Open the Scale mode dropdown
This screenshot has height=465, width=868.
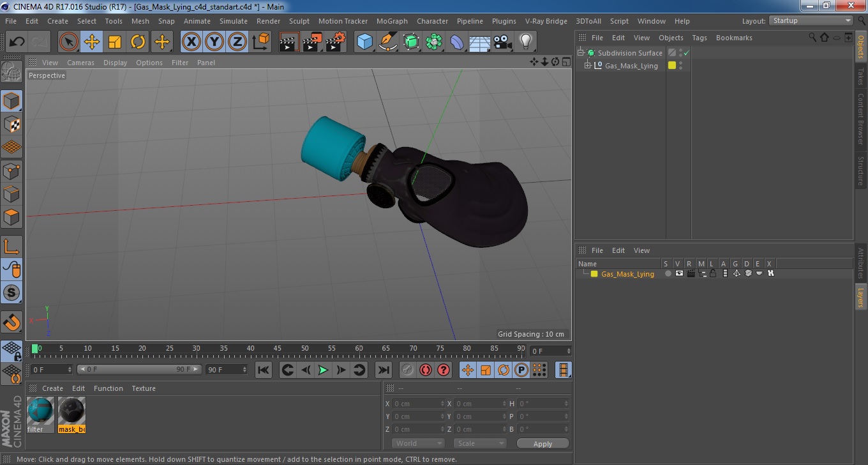coord(480,443)
